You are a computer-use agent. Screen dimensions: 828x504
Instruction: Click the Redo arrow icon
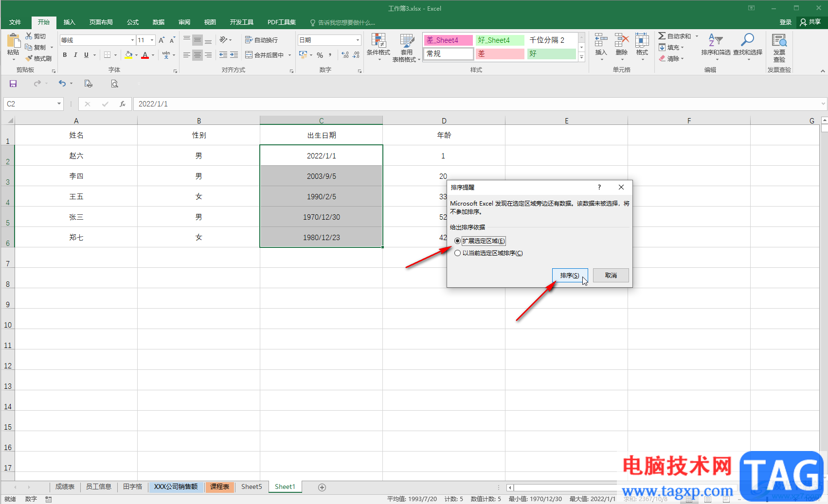pos(37,84)
